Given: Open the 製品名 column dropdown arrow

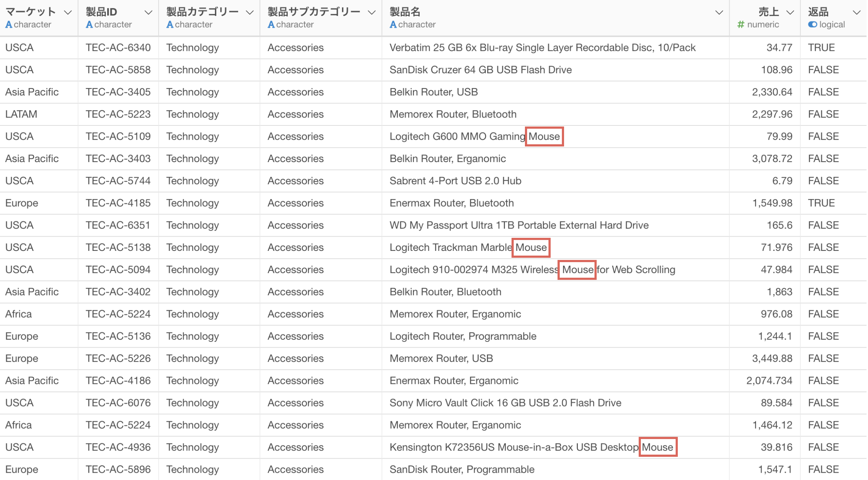Looking at the screenshot, I should 719,12.
